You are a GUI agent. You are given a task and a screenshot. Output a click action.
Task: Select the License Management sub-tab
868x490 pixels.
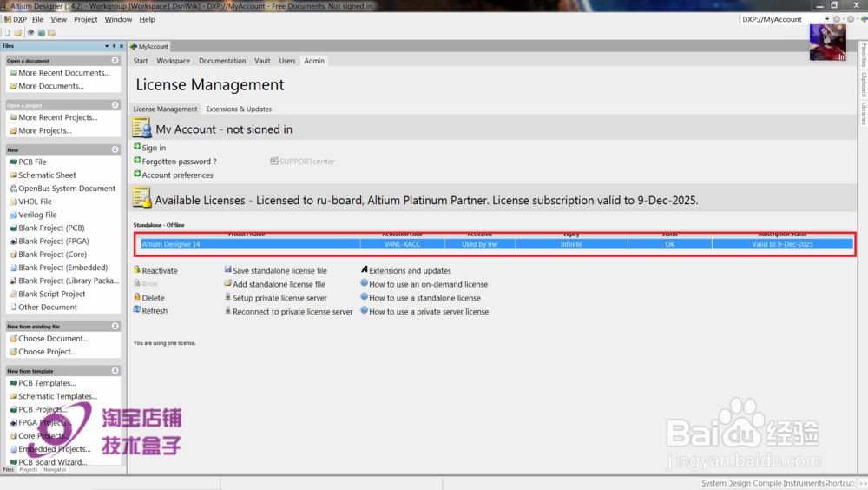tap(165, 109)
